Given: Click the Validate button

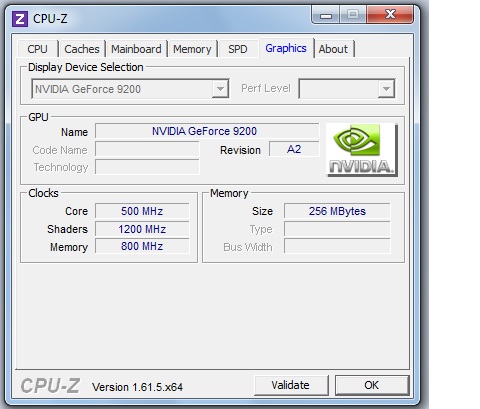Looking at the screenshot, I should (x=290, y=385).
